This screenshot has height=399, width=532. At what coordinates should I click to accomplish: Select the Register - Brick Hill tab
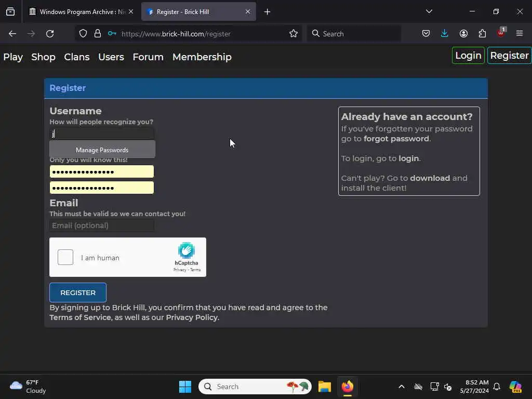(x=199, y=11)
